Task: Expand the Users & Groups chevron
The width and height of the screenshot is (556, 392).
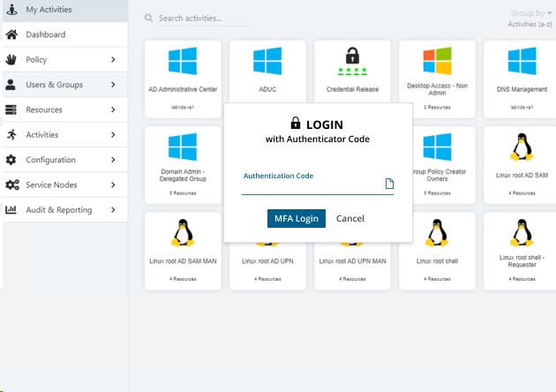Action: coord(113,85)
